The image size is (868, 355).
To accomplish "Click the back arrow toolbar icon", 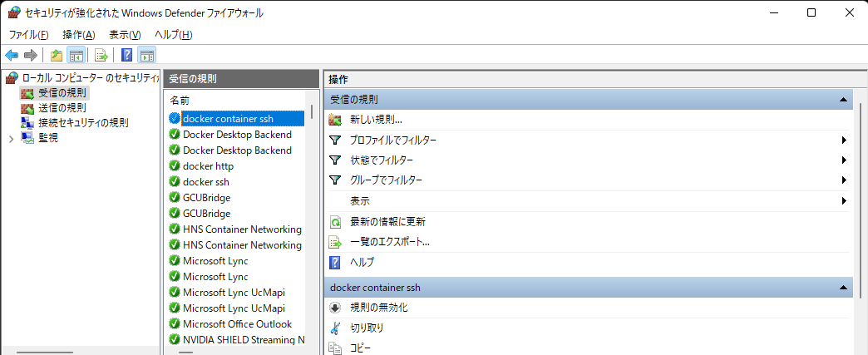I will pyautogui.click(x=12, y=56).
